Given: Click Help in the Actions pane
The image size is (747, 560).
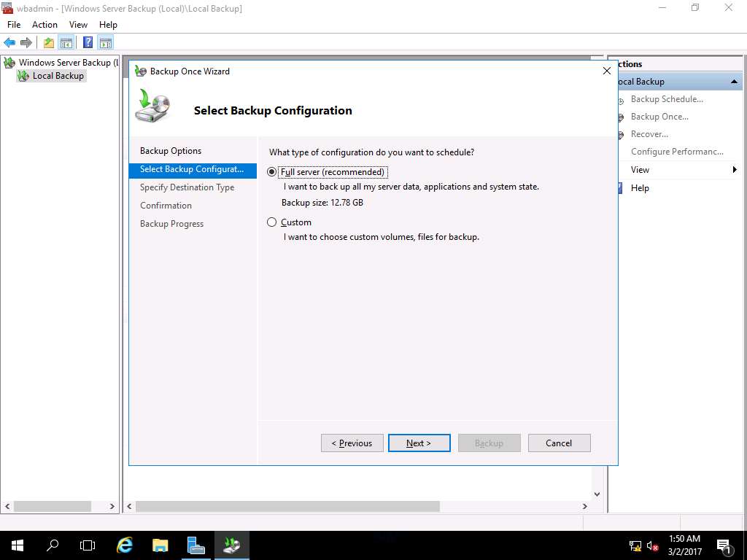Looking at the screenshot, I should pos(640,188).
